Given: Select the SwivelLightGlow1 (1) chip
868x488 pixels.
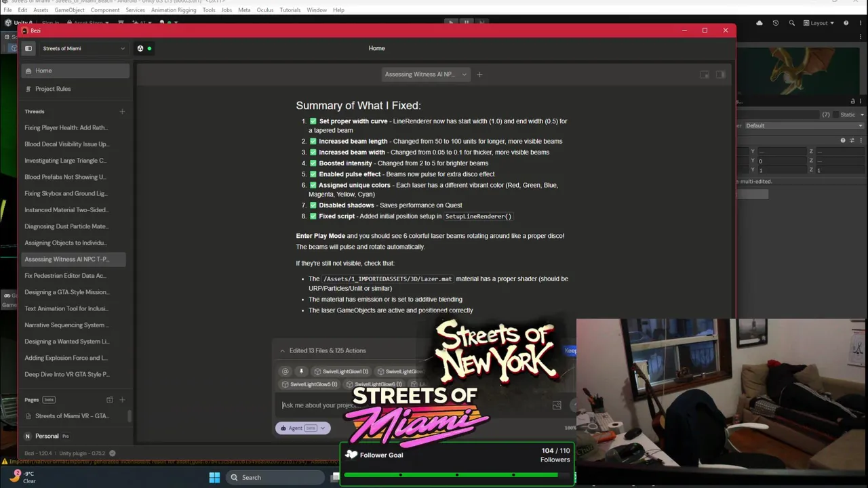Looking at the screenshot, I should pyautogui.click(x=341, y=371).
